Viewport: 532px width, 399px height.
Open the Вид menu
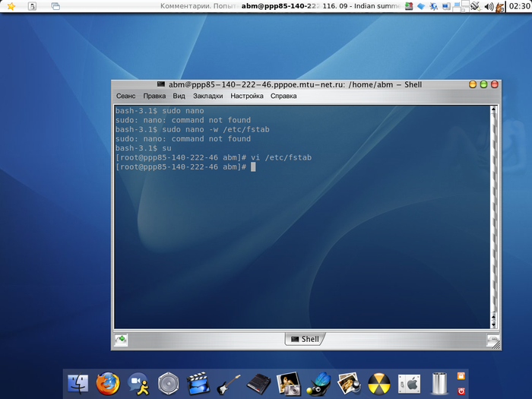[179, 96]
